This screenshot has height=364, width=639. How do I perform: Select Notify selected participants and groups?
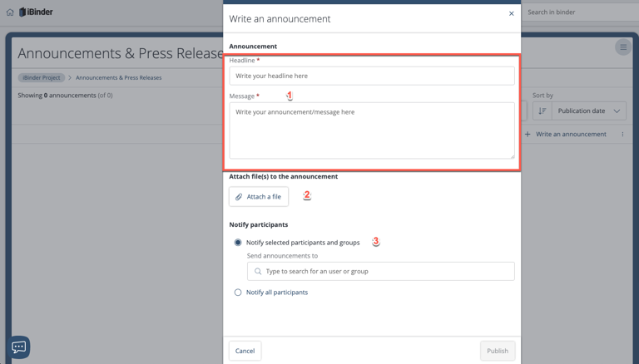coord(238,243)
